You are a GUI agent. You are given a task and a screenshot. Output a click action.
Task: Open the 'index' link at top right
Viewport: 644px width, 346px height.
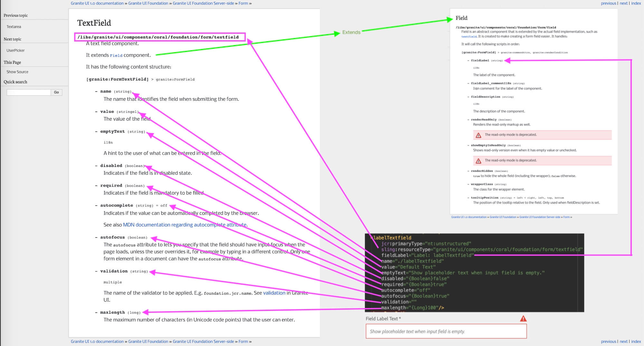636,3
